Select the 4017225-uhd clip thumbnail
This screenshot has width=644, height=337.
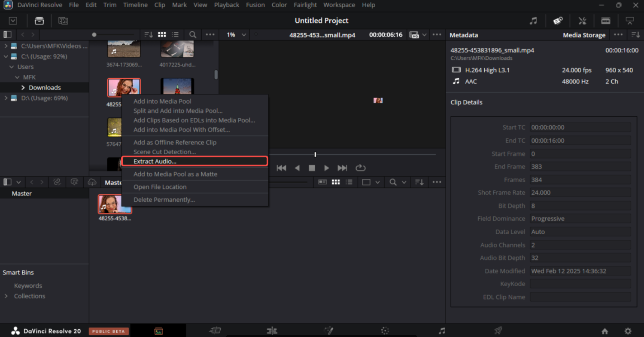177,48
